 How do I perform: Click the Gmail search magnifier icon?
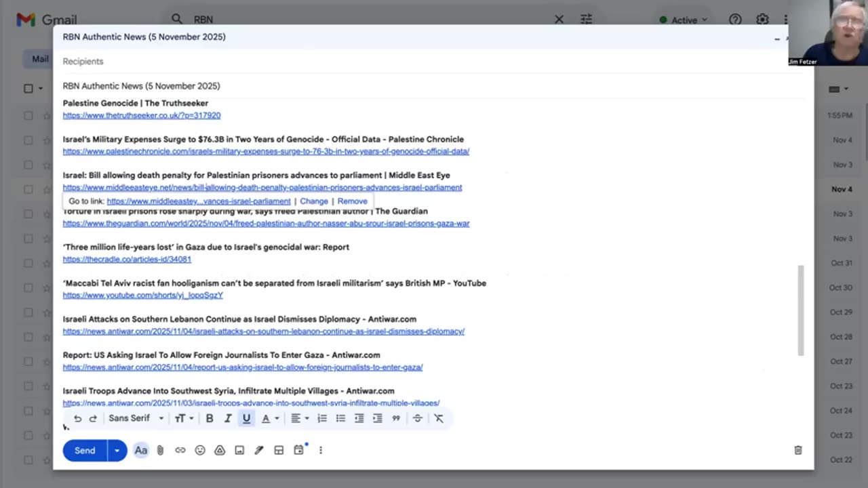(x=177, y=20)
